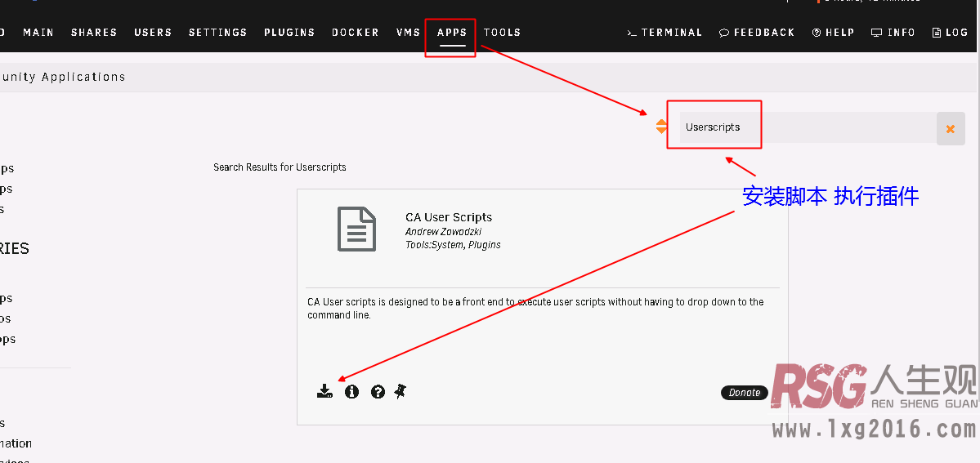Switch to the APPS tab
Viewport: 980px width, 463px height.
[x=452, y=33]
